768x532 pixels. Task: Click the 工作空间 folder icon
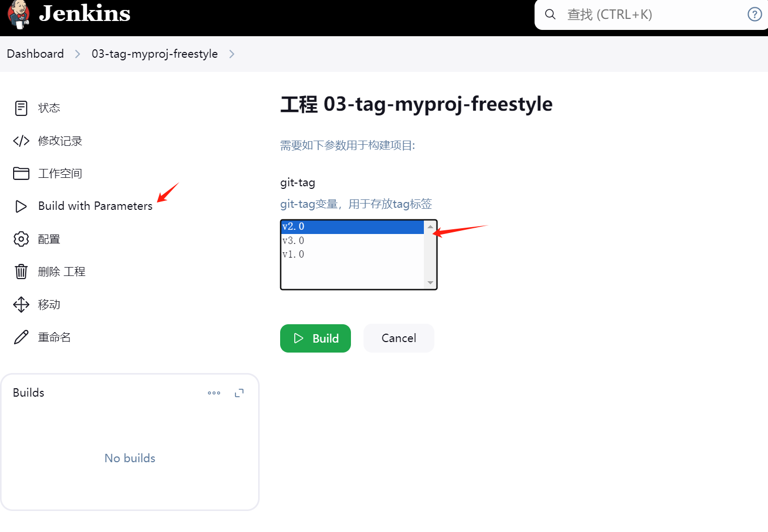(21, 173)
